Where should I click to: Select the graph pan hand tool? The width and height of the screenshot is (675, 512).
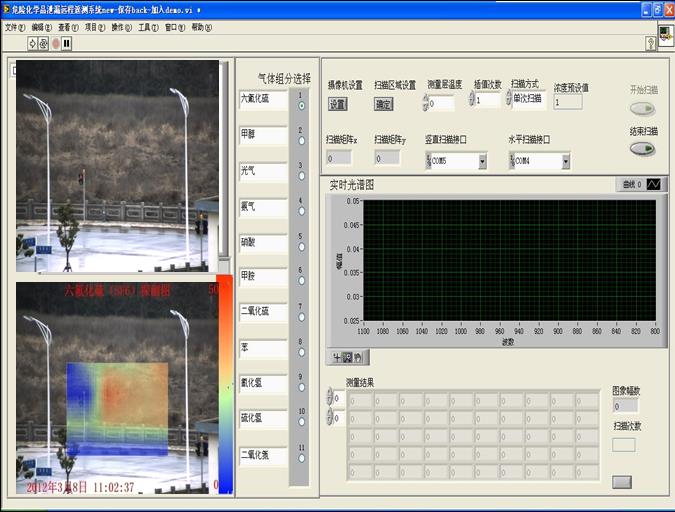click(x=358, y=357)
